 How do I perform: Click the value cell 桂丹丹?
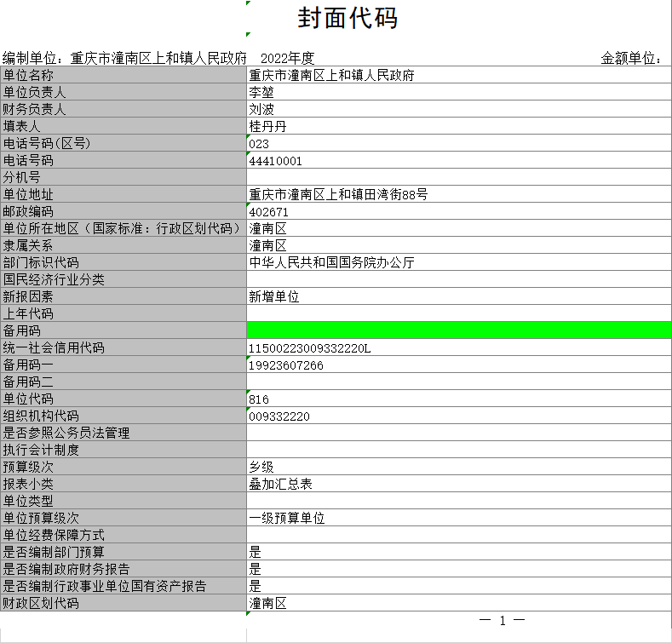459,126
